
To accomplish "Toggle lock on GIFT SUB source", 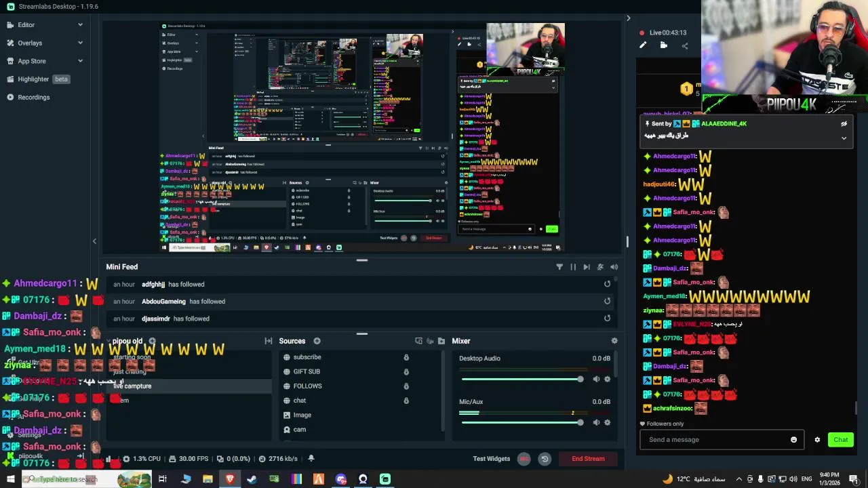I will (406, 371).
